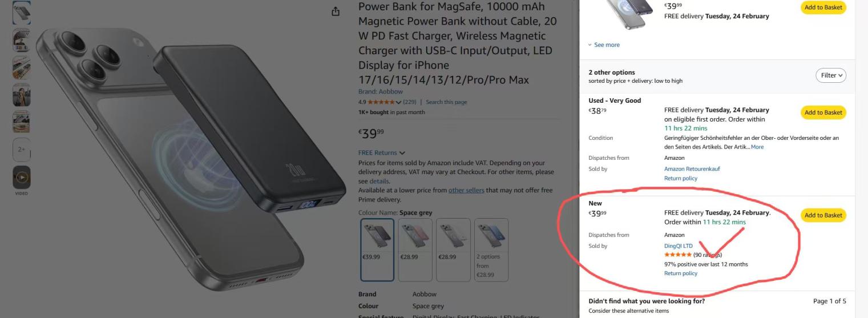Choose the blue swatch with 2 options
868x318 pixels.
[491, 249]
